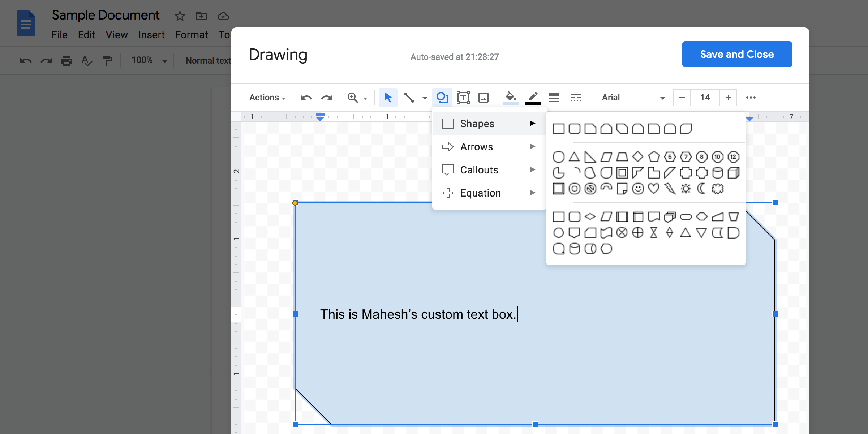Open the font name dropdown Arial
This screenshot has height=434, width=868.
[632, 98]
